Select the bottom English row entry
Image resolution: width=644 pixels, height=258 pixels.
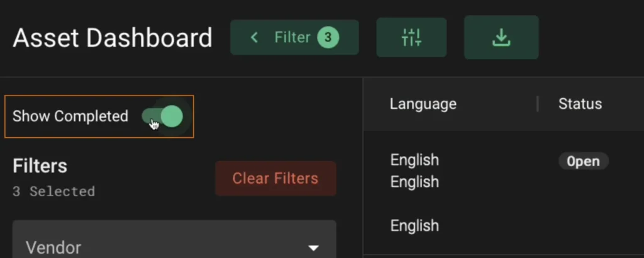[x=414, y=225]
